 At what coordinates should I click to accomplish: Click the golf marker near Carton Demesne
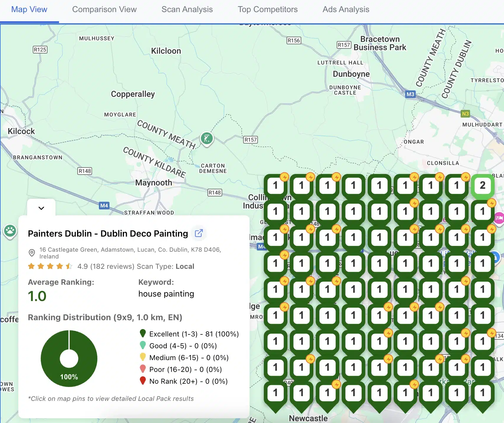coord(207,138)
